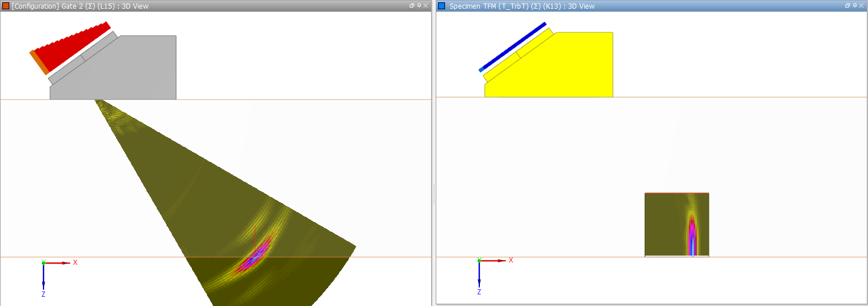Float the Specimen TFM 3D View panel
The image size is (868, 306).
coord(848,5)
